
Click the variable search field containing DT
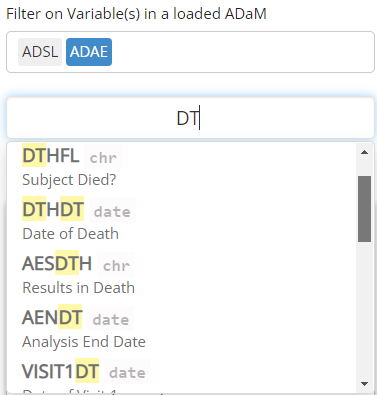coord(190,118)
